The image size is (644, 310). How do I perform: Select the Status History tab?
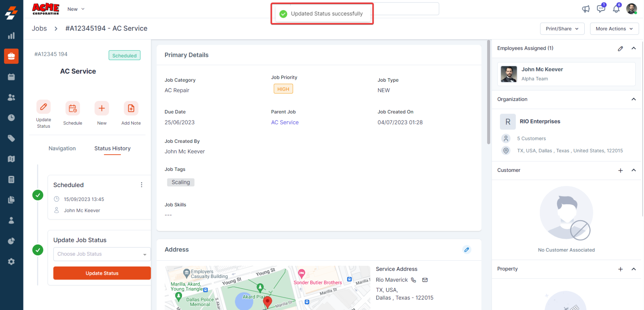(112, 149)
